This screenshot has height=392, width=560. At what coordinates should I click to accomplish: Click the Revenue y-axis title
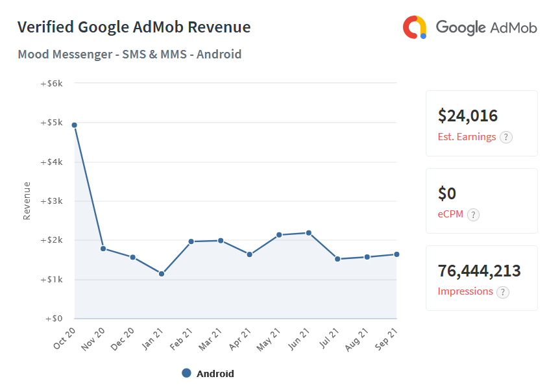[27, 201]
